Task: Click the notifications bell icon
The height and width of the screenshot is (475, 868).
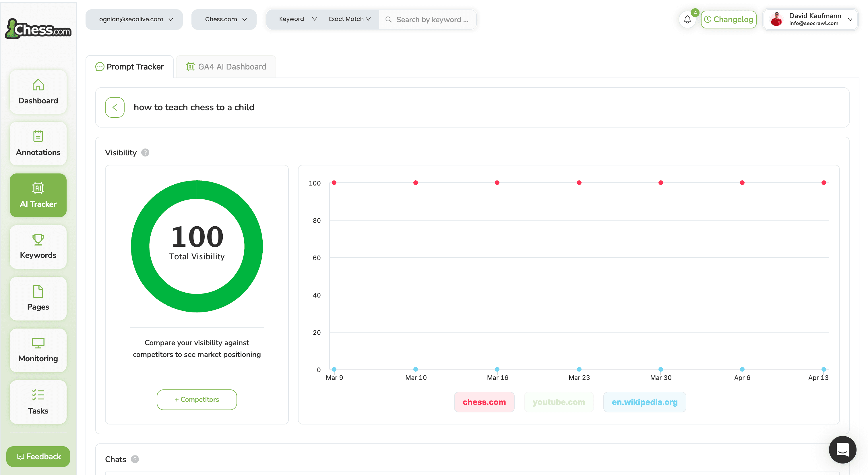Action: coord(687,20)
